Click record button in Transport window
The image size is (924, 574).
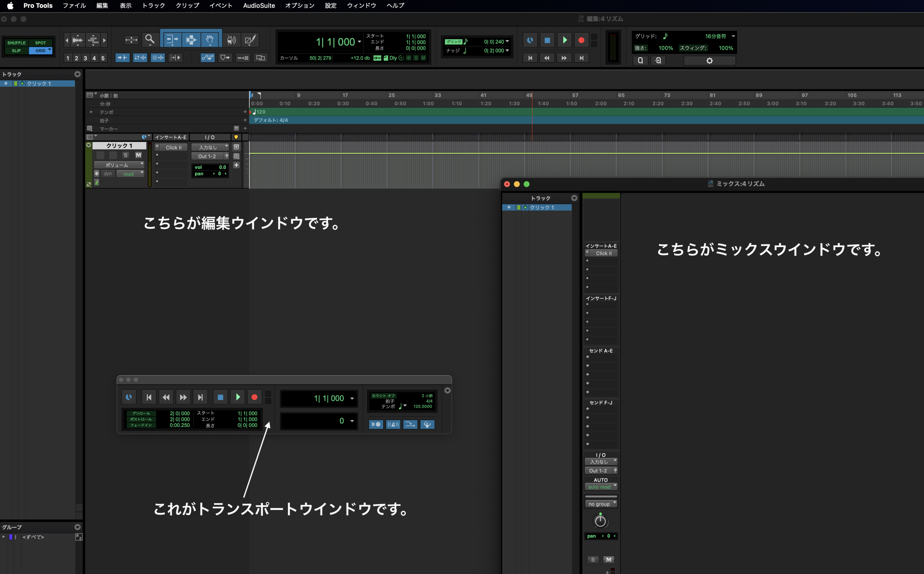pos(254,397)
